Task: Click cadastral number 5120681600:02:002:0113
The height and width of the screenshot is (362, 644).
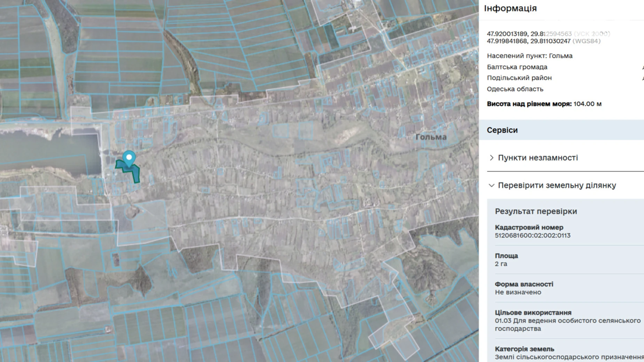Action: (532, 236)
